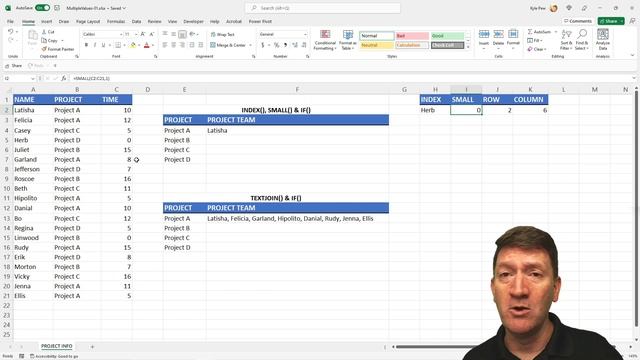Click the Check Cell style
Image resolution: width=640 pixels, height=360 pixels.
pyautogui.click(x=447, y=45)
